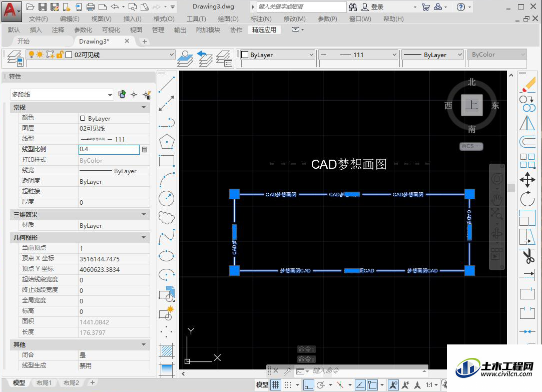Toggle grid display in status bar
The image size is (542, 392).
[x=275, y=384]
